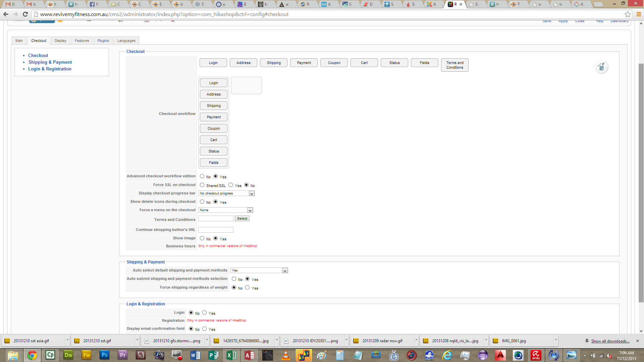Open Photoshop from the taskbar
This screenshot has height=362, width=644.
click(x=104, y=355)
